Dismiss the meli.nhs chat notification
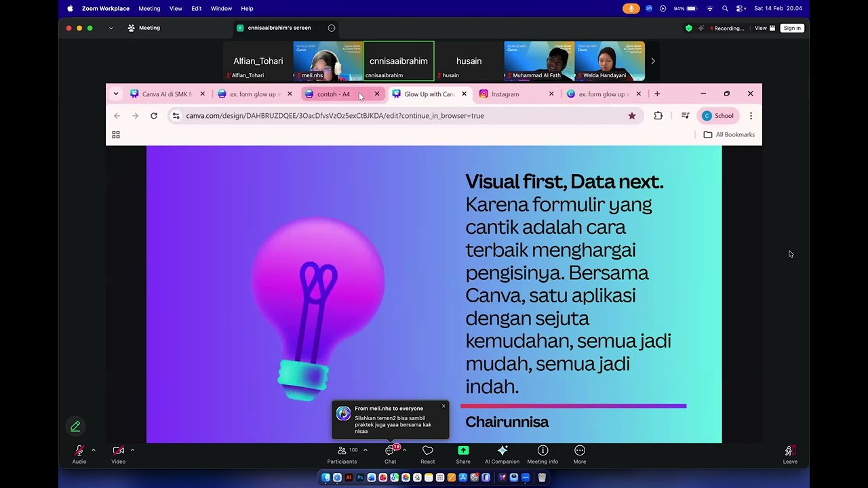Image resolution: width=868 pixels, height=488 pixels. (443, 406)
